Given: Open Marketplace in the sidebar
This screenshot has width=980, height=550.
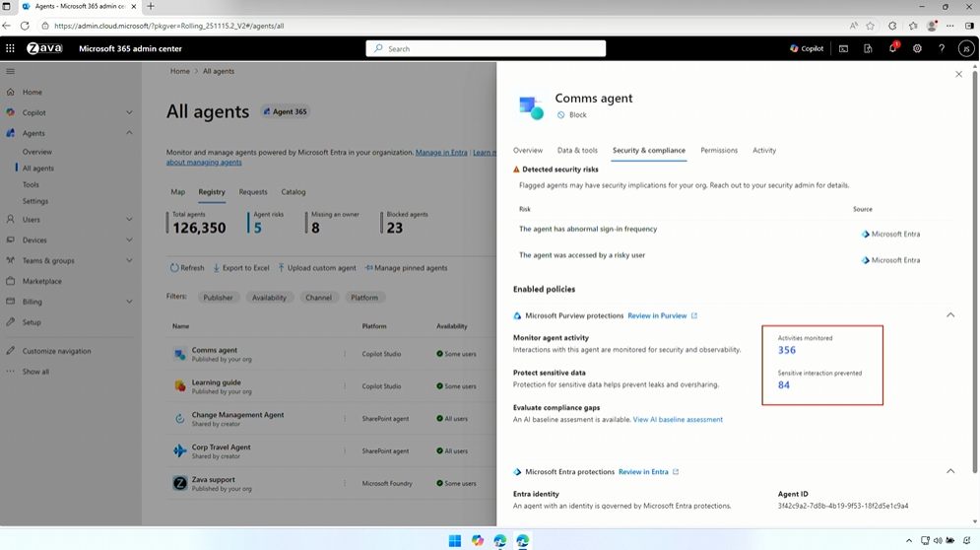Looking at the screenshot, I should (x=42, y=282).
